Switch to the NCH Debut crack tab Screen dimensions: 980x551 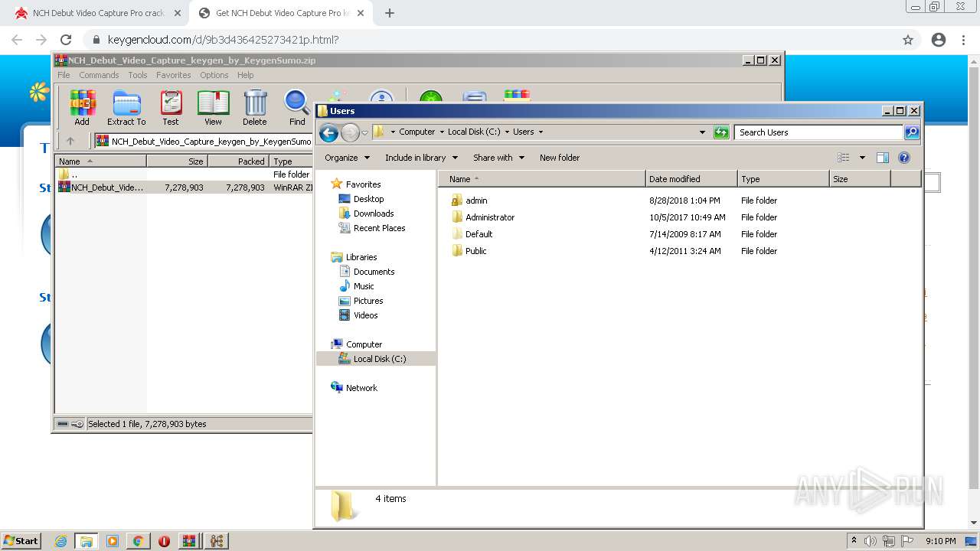(x=97, y=13)
